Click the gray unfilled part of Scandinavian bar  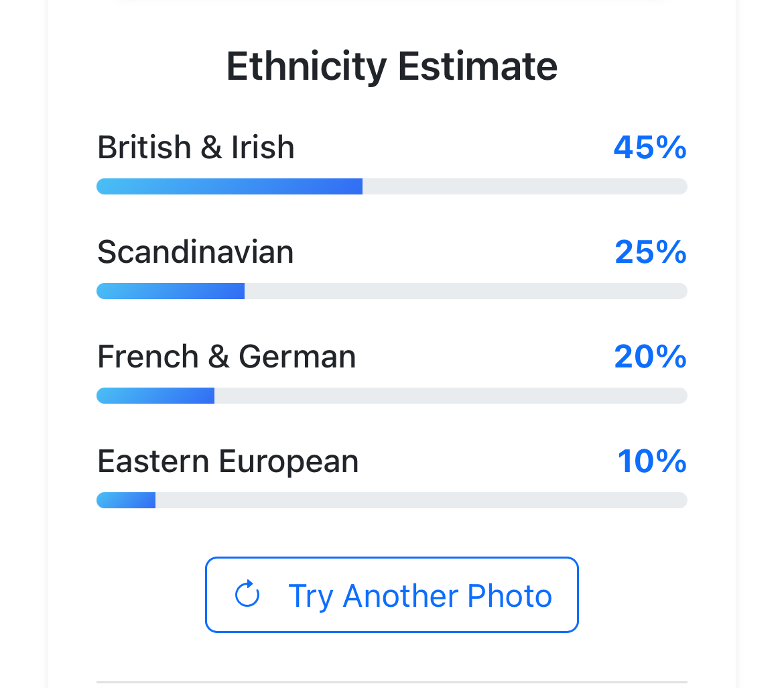(466, 291)
